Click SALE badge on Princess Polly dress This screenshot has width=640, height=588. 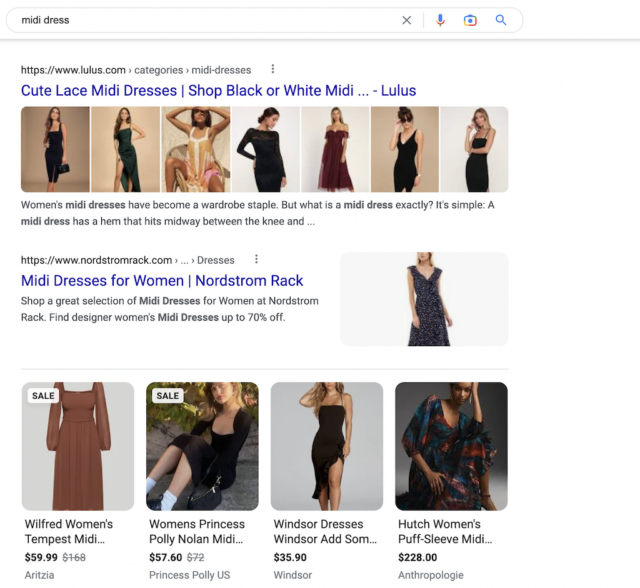[168, 396]
